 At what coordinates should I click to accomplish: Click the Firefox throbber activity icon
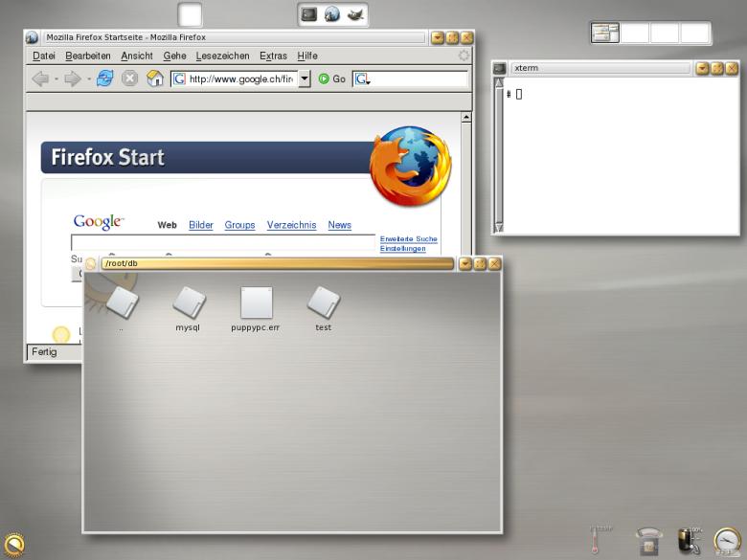click(x=464, y=56)
